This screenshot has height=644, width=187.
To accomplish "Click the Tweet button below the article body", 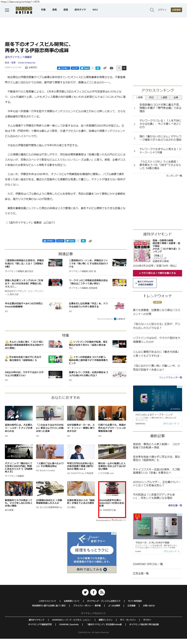I will tap(70, 241).
